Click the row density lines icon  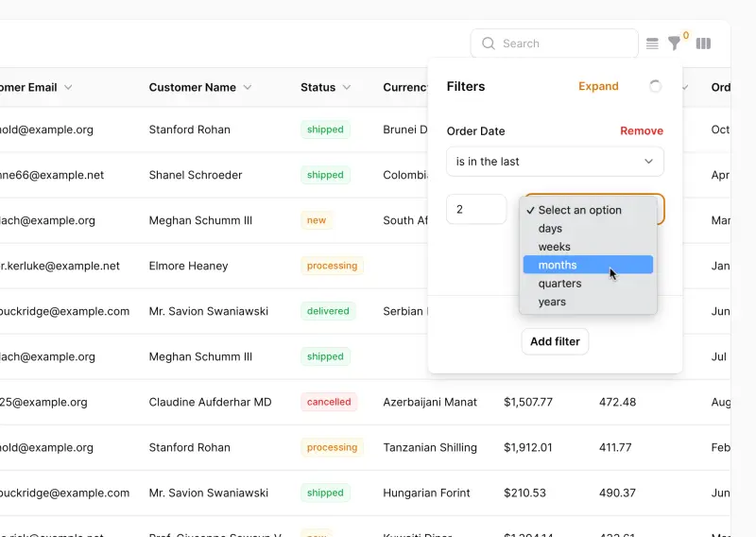652,43
